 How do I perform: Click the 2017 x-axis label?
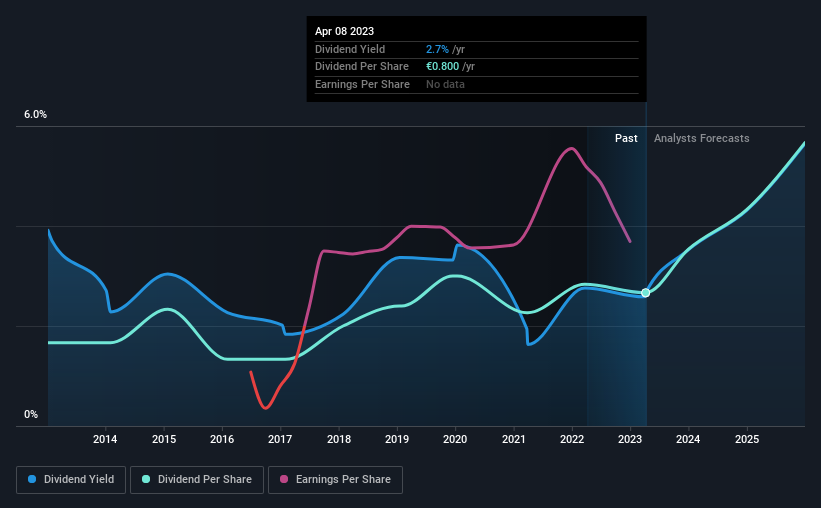pos(280,439)
